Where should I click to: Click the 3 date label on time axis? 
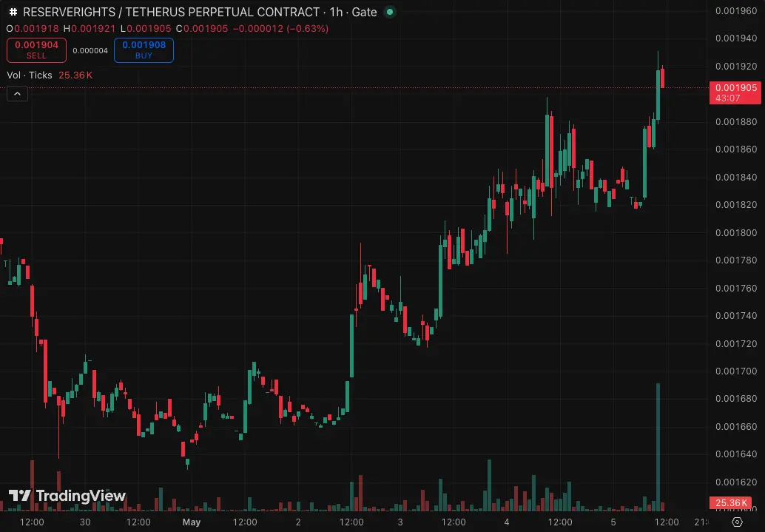[x=400, y=522]
